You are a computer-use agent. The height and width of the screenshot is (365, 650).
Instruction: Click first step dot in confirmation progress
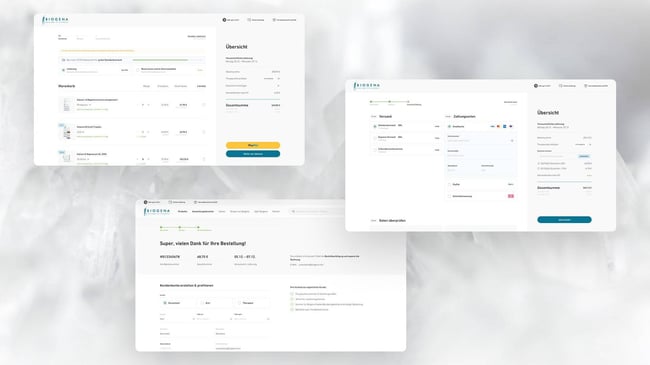(161, 227)
